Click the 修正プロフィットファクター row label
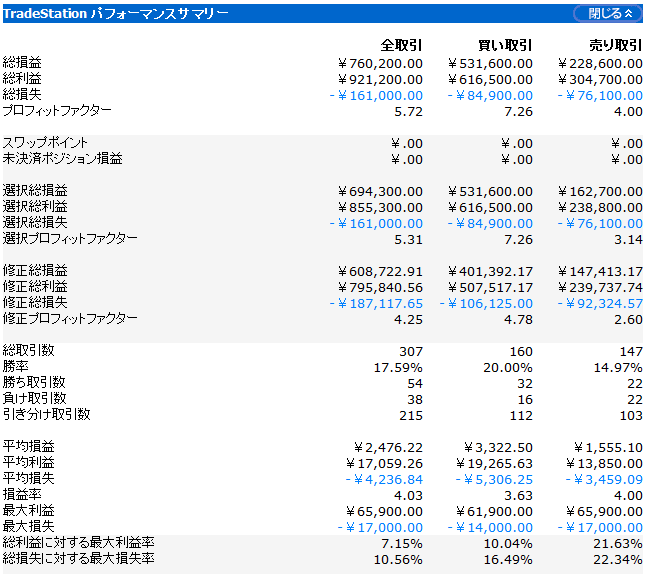 pos(70,318)
